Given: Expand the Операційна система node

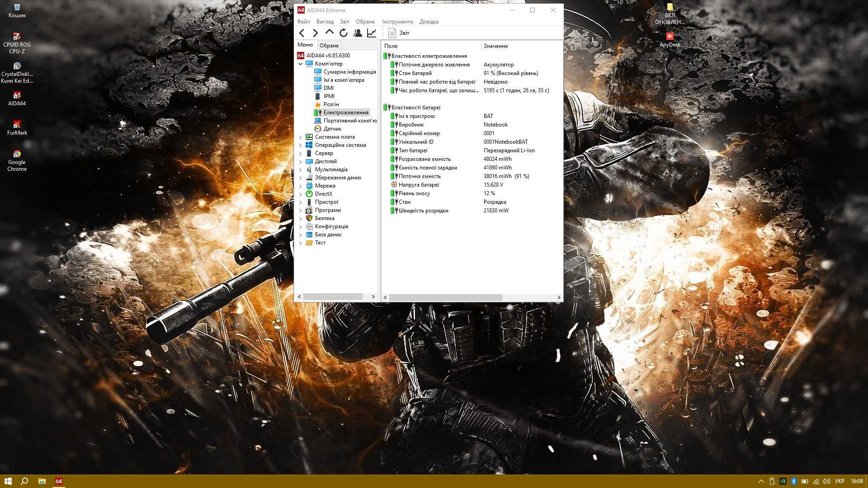Looking at the screenshot, I should pos(300,145).
